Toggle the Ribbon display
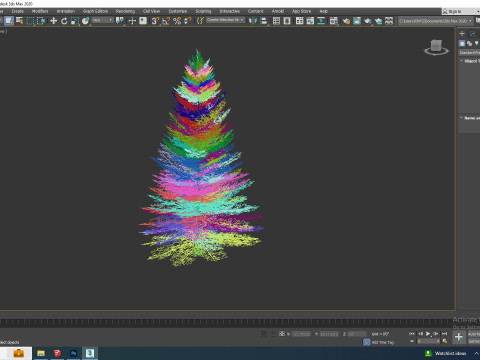 coord(300,21)
